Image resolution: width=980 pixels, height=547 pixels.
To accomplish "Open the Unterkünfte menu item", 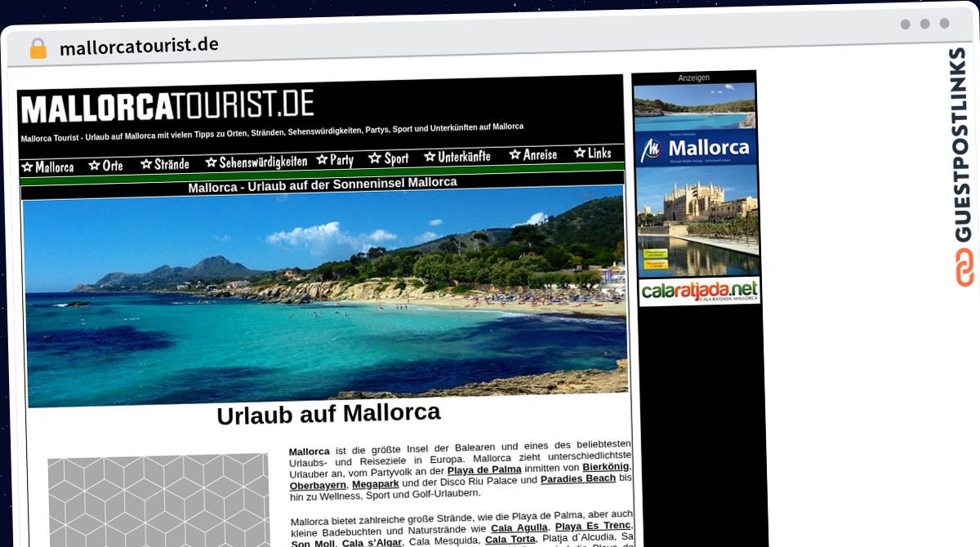I will click(x=457, y=157).
